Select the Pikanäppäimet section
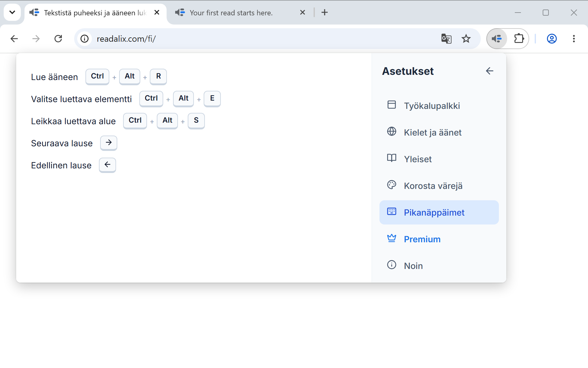The height and width of the screenshot is (368, 588). pos(439,213)
